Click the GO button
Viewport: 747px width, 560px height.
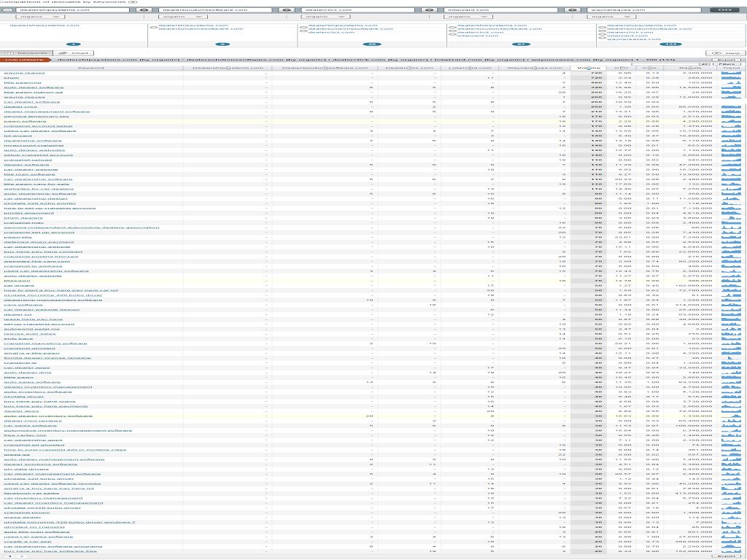click(x=724, y=9)
